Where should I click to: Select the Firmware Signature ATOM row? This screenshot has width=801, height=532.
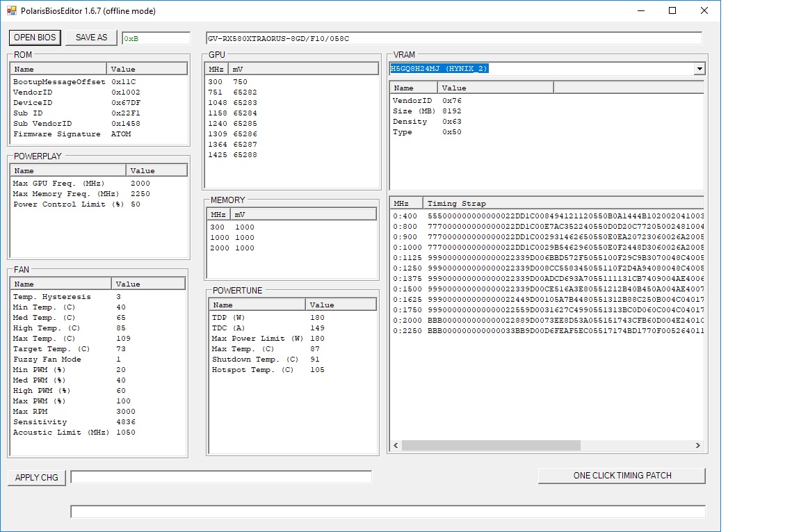[x=99, y=134]
